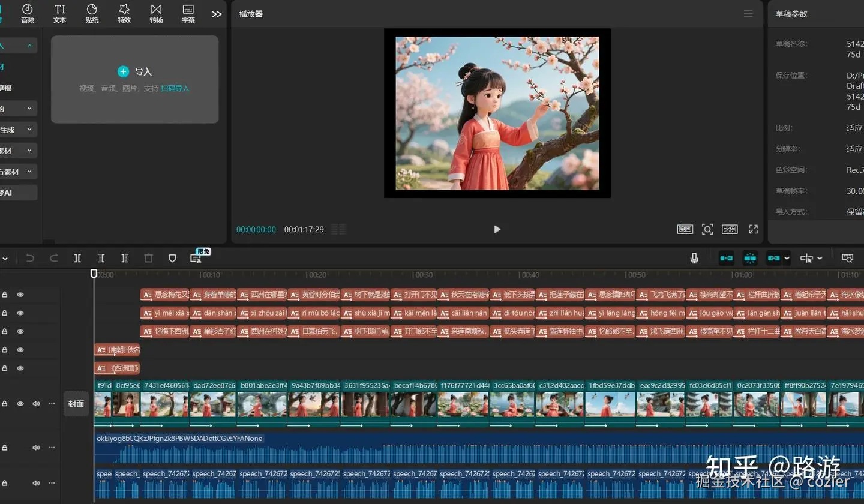
Task: Click the delete trash icon in timeline toolbar
Action: click(148, 258)
